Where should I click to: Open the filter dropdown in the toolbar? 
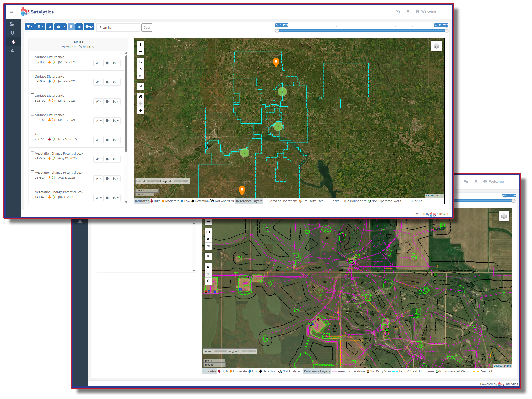pos(29,27)
